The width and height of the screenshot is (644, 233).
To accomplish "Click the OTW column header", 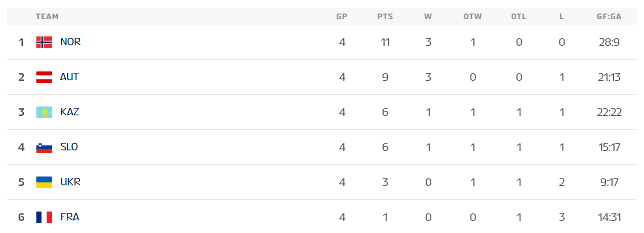I will [x=472, y=16].
